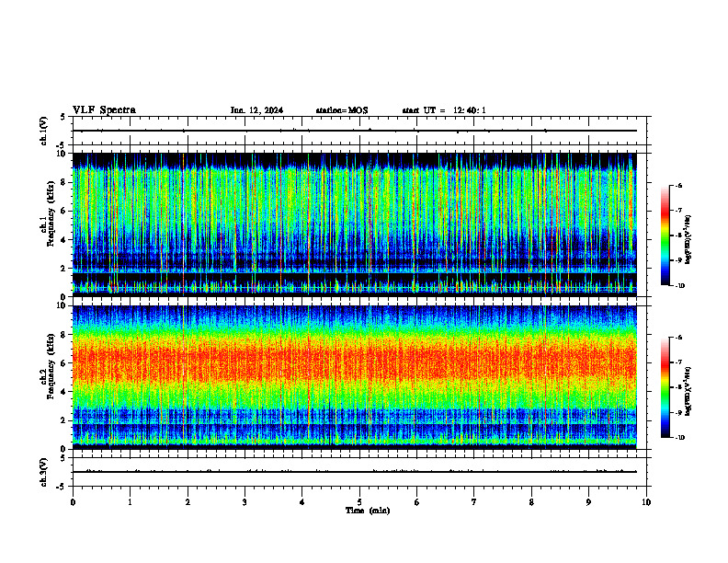Click time axis tick label "1"
The height and width of the screenshot is (563, 728).
(130, 502)
